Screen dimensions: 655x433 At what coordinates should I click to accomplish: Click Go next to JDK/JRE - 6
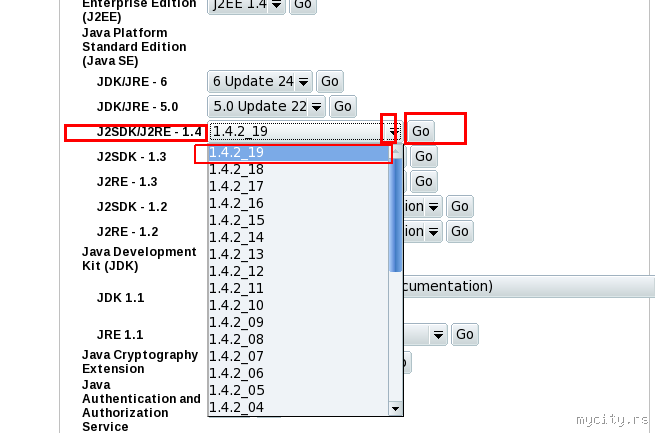(x=330, y=81)
